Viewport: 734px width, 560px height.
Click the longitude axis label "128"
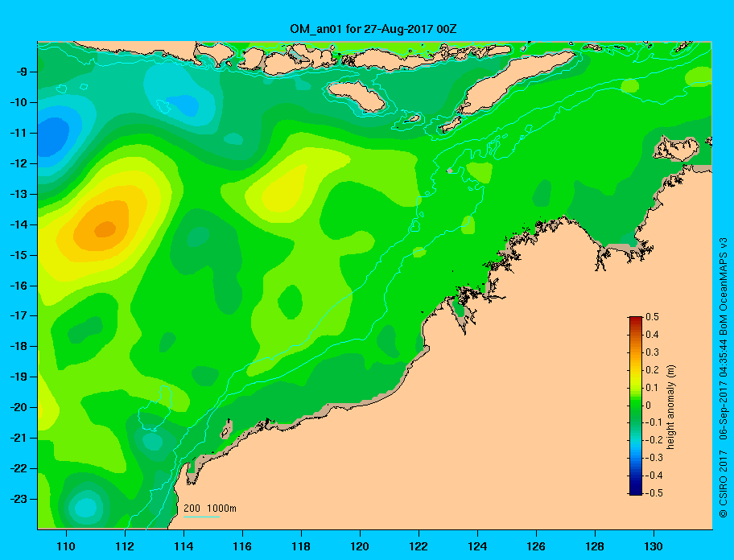595,546
